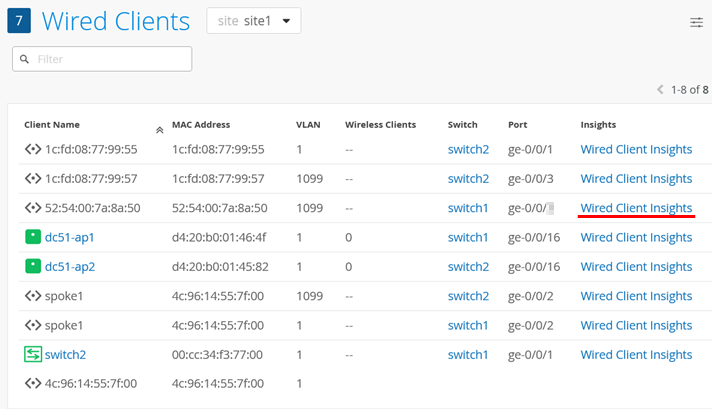Click the switch icon beside switch2 client
712x409 pixels.
point(32,355)
